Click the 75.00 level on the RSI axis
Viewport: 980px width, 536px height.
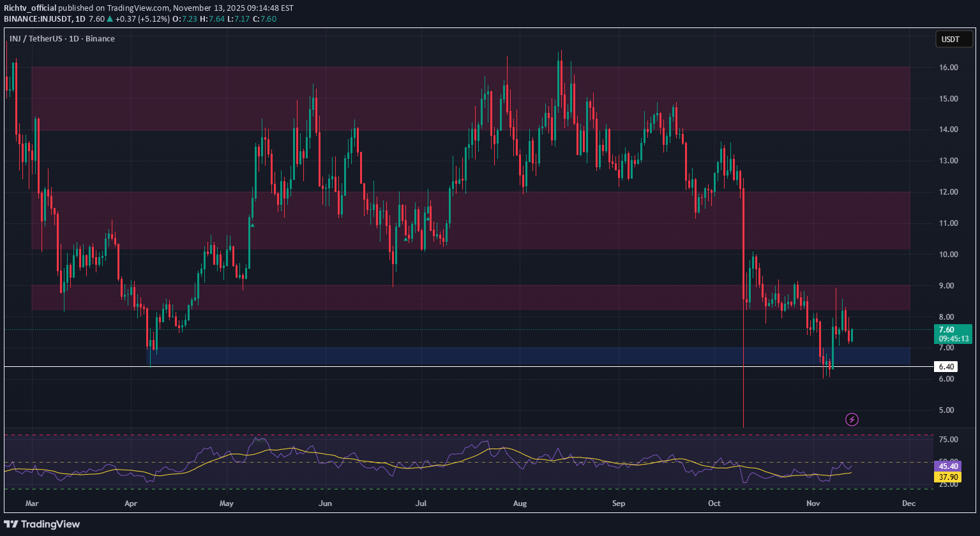pos(949,440)
